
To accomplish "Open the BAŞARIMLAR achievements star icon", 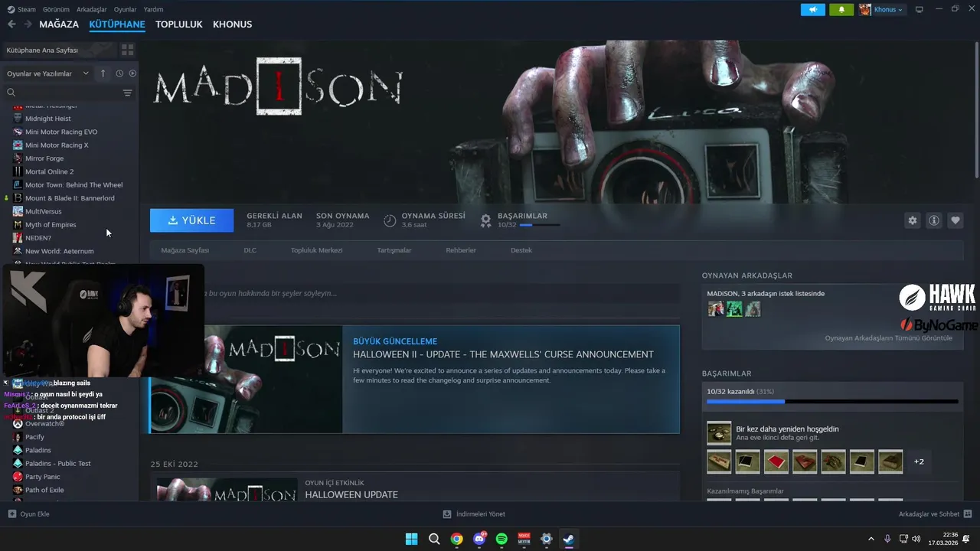I will pos(485,220).
